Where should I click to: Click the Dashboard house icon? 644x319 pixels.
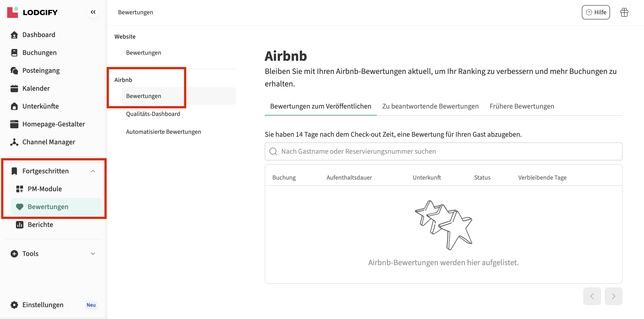(x=14, y=35)
